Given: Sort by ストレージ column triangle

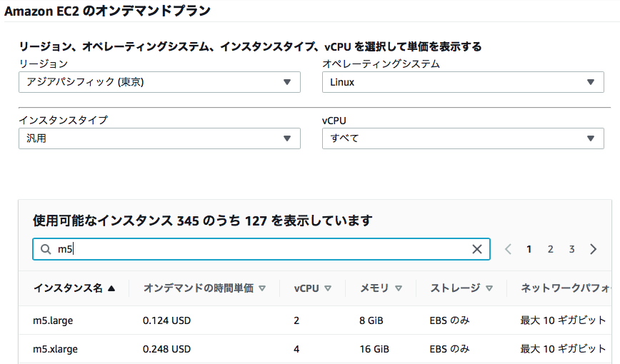Looking at the screenshot, I should (x=489, y=288).
